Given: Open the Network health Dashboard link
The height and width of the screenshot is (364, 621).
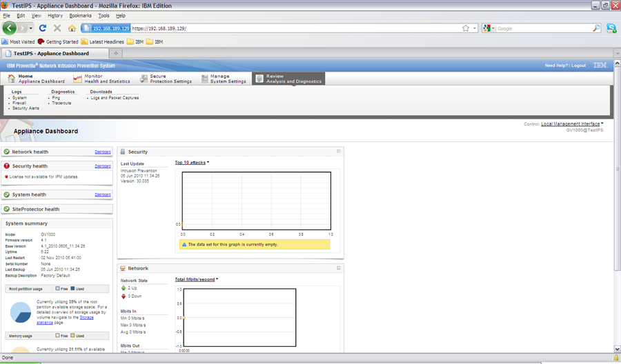Looking at the screenshot, I should [103, 152].
